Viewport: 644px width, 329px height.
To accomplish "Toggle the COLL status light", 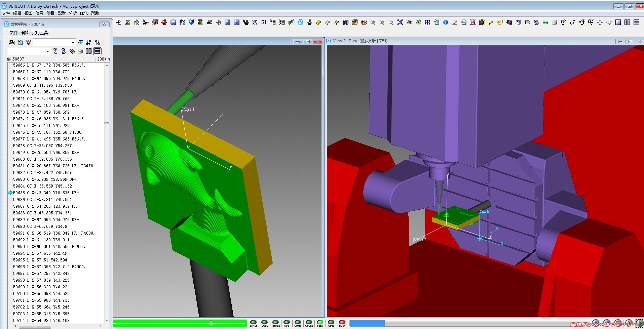I will pyautogui.click(x=265, y=323).
